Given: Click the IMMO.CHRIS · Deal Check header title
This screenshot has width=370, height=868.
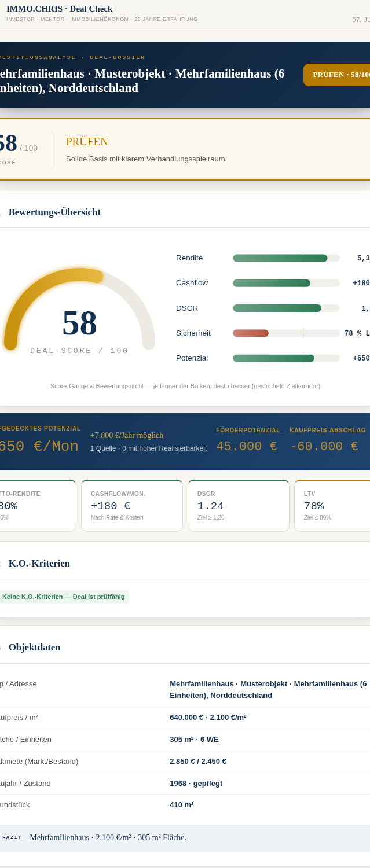Looking at the screenshot, I should point(60,9).
